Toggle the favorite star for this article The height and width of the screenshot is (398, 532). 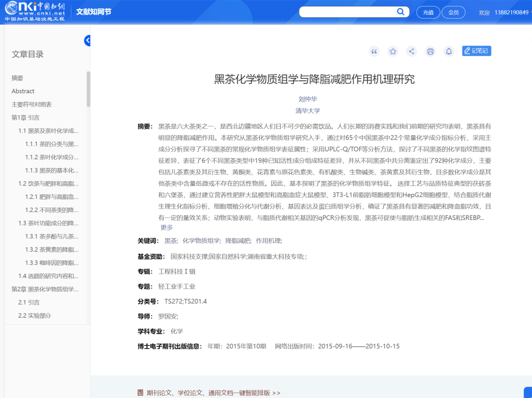393,51
